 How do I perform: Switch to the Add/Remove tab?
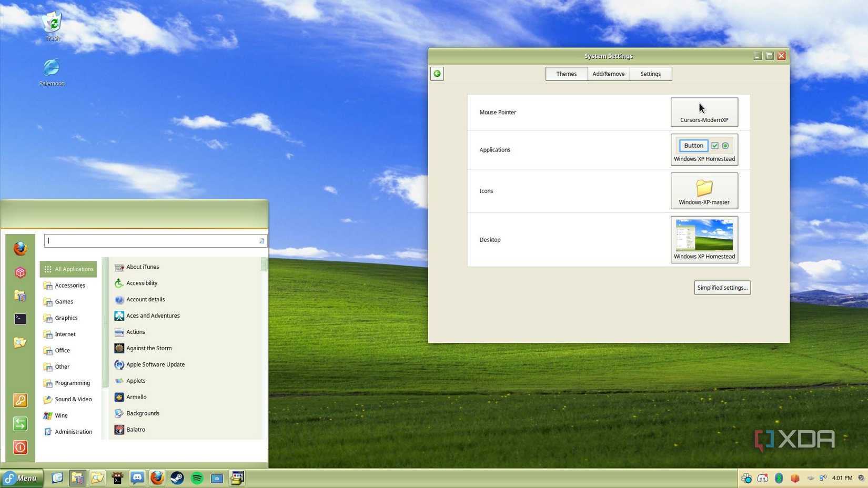click(x=608, y=74)
